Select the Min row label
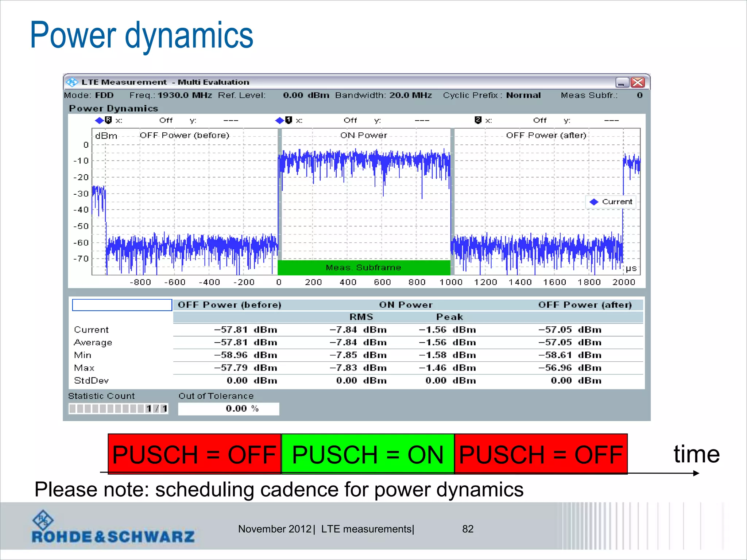Screen dimensions: 747x560 (82, 355)
